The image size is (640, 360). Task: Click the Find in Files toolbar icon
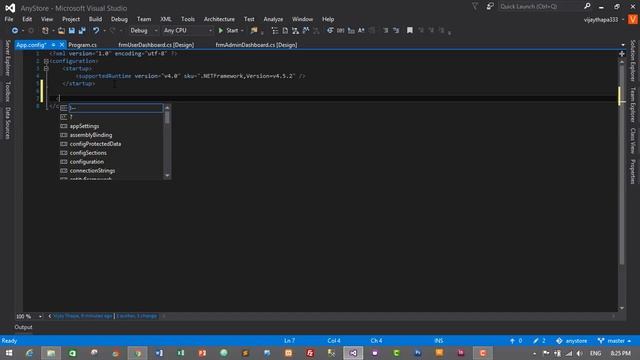254,31
